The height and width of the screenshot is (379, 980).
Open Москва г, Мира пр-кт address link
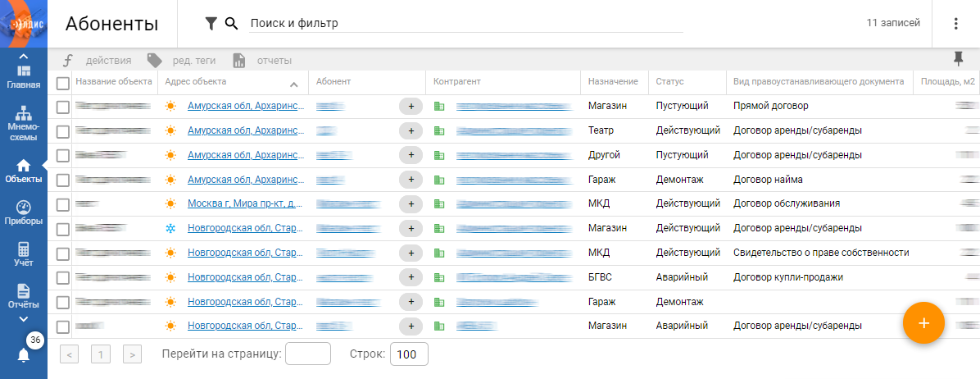pyautogui.click(x=247, y=204)
